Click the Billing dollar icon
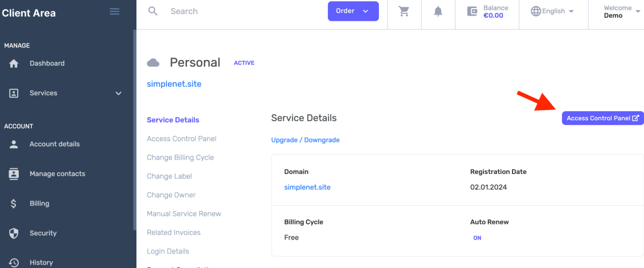This screenshot has width=644, height=268. point(14,204)
